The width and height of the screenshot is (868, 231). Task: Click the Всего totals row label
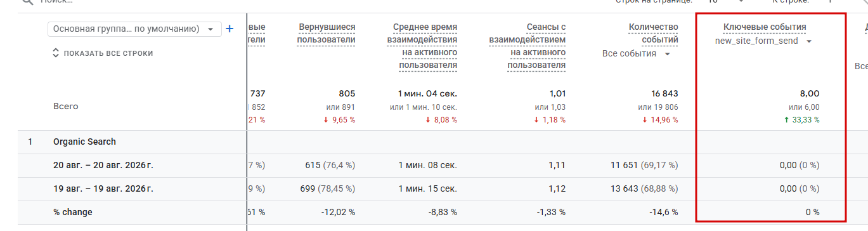[66, 106]
